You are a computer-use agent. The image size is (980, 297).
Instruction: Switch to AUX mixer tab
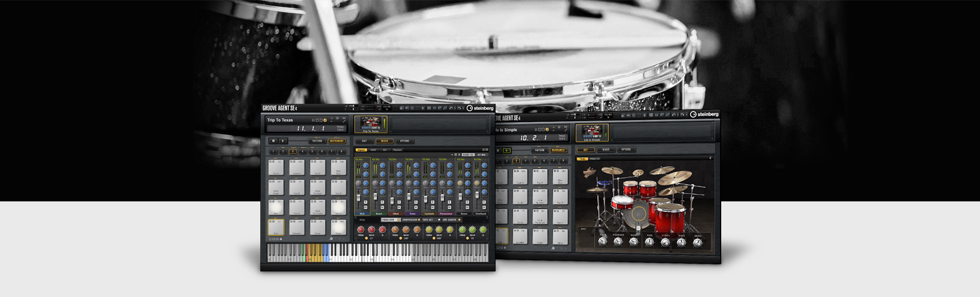coord(373,150)
